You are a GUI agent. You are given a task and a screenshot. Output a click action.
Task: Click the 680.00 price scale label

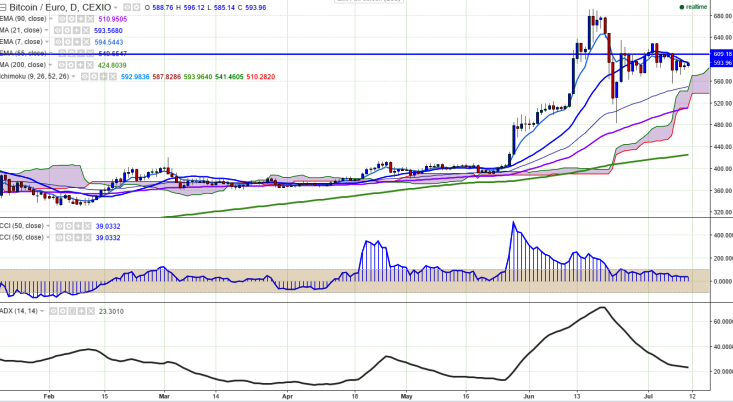point(723,16)
